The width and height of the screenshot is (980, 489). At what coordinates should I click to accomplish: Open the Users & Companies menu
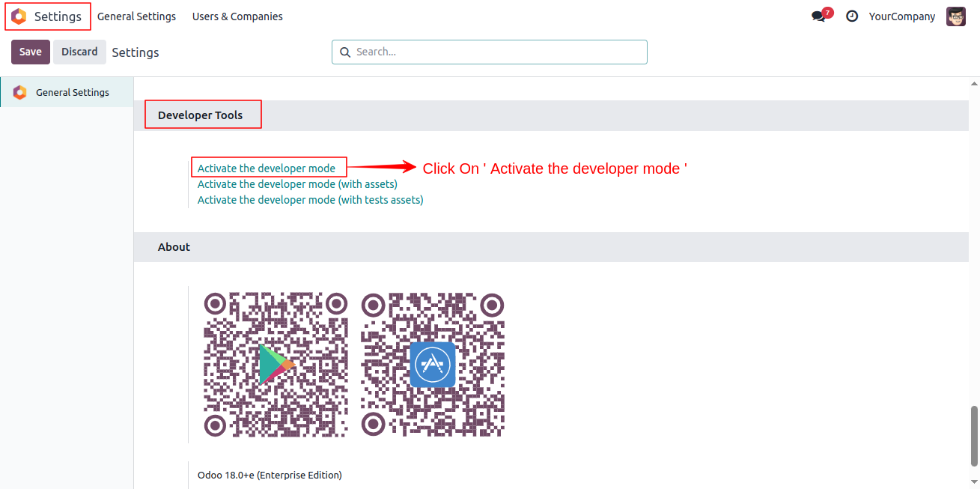237,16
